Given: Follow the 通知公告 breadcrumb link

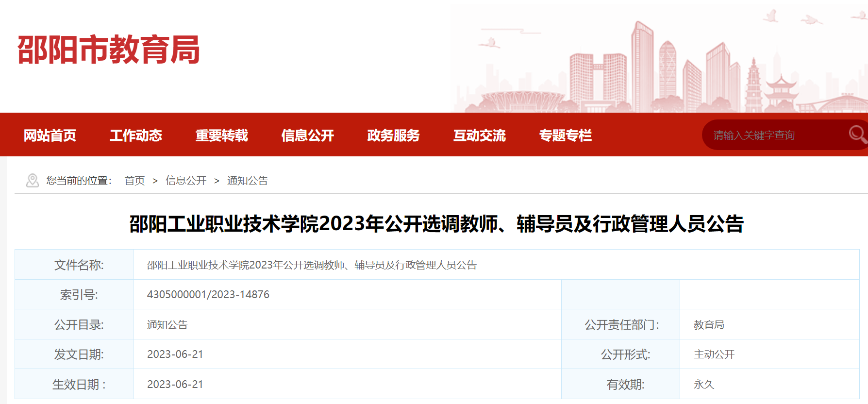Looking at the screenshot, I should pos(248,181).
